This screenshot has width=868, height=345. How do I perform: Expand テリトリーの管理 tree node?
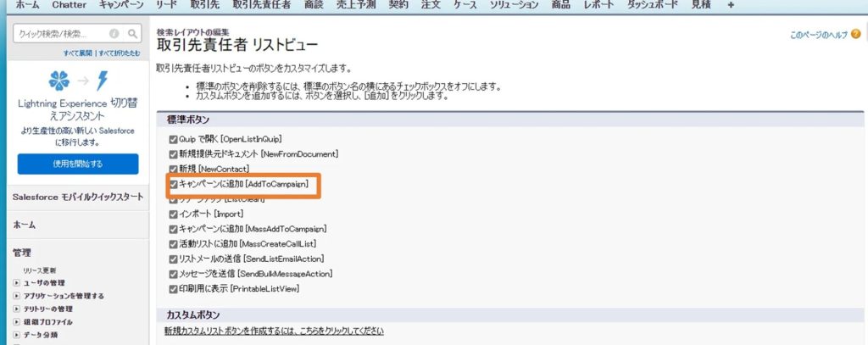17,309
